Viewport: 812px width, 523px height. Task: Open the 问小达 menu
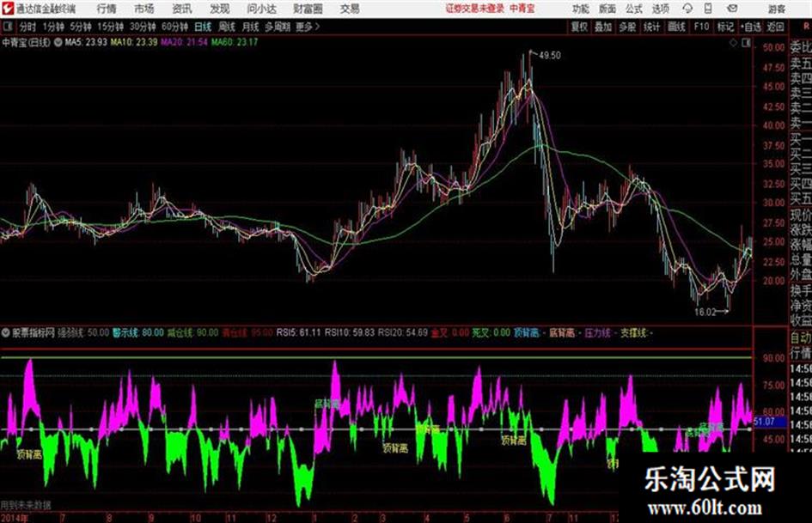coord(261,9)
